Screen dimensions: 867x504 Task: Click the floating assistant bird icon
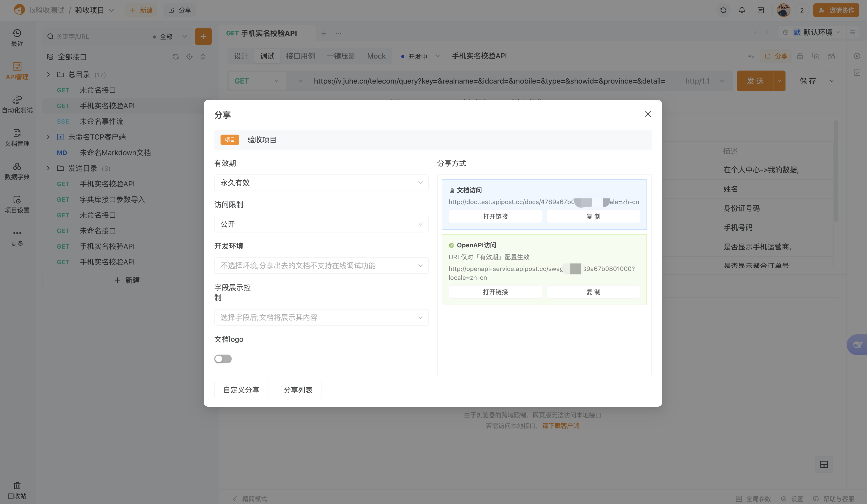pos(857,344)
